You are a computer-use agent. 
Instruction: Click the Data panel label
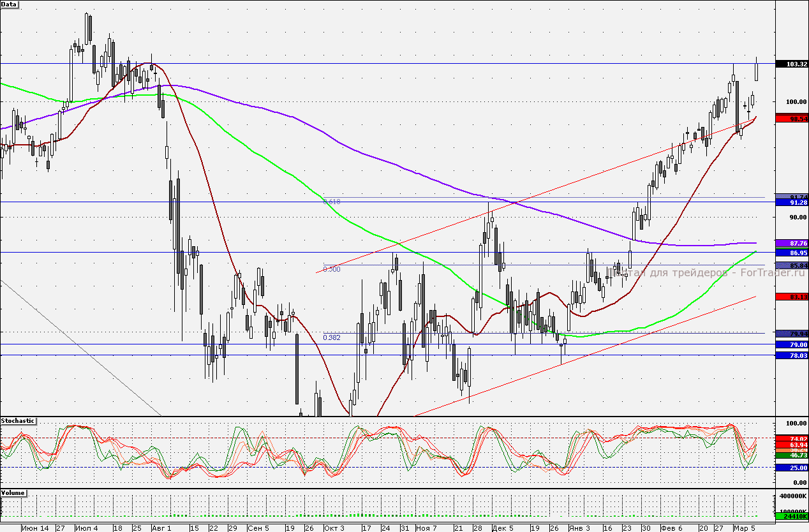pyautogui.click(x=10, y=4)
